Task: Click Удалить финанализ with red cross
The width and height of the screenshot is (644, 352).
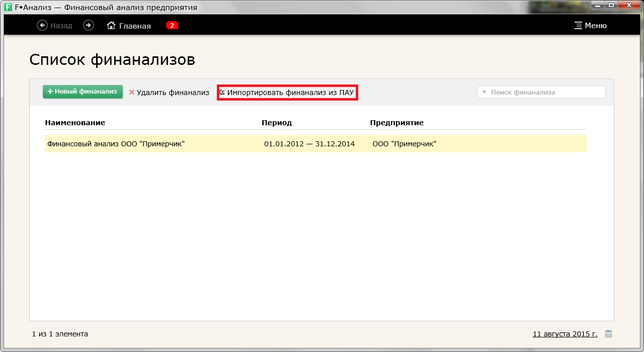Action: 169,93
